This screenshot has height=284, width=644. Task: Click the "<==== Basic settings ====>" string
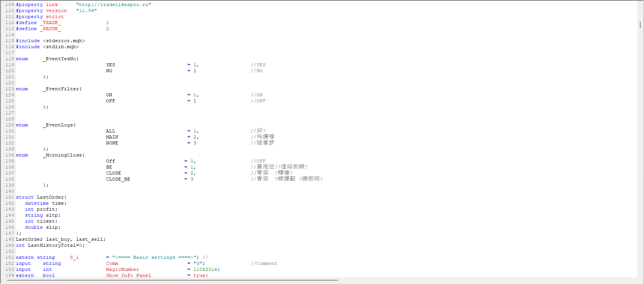pos(154,257)
